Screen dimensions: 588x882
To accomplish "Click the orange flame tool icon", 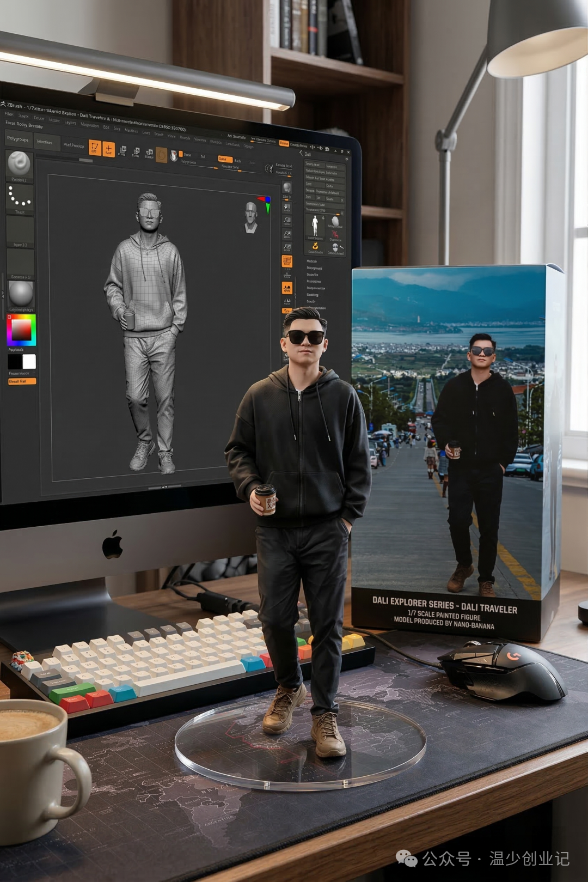I will [315, 246].
